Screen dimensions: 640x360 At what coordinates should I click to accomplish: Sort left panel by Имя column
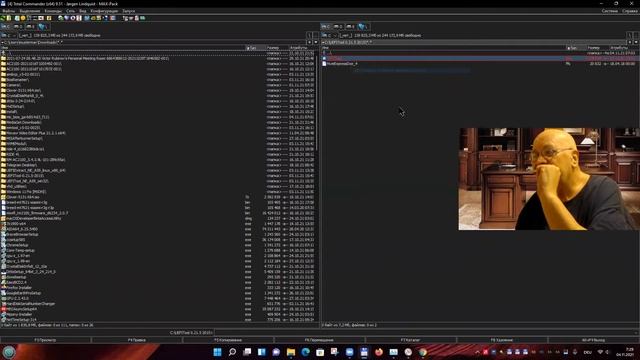click(x=122, y=48)
